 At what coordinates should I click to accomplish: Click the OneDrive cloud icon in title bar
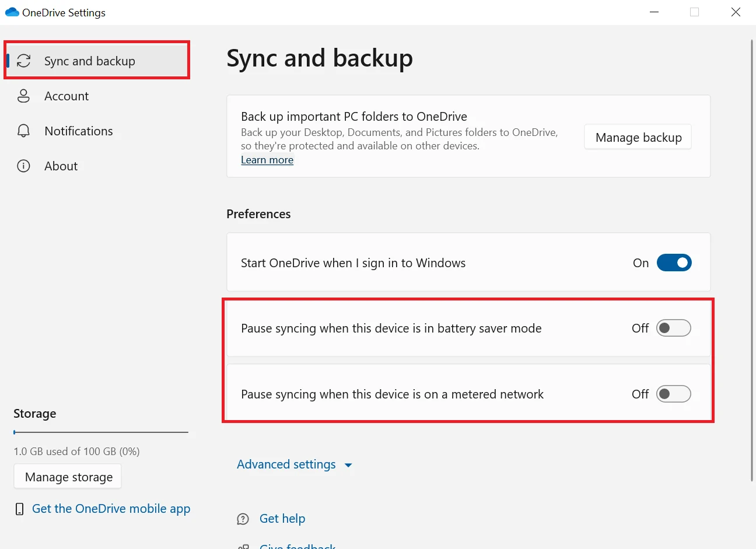pyautogui.click(x=12, y=12)
